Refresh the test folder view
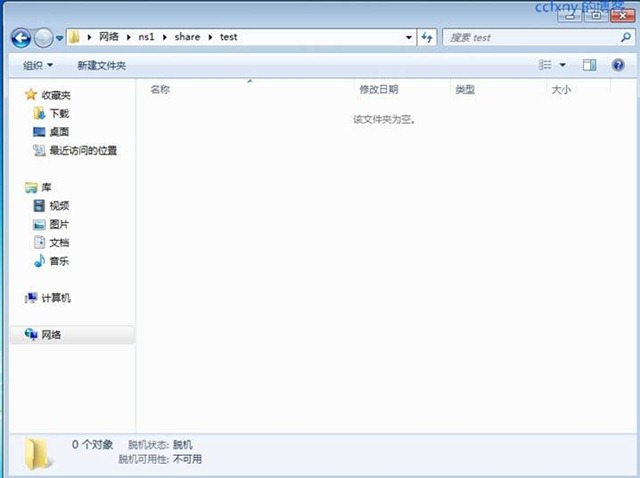 (427, 38)
